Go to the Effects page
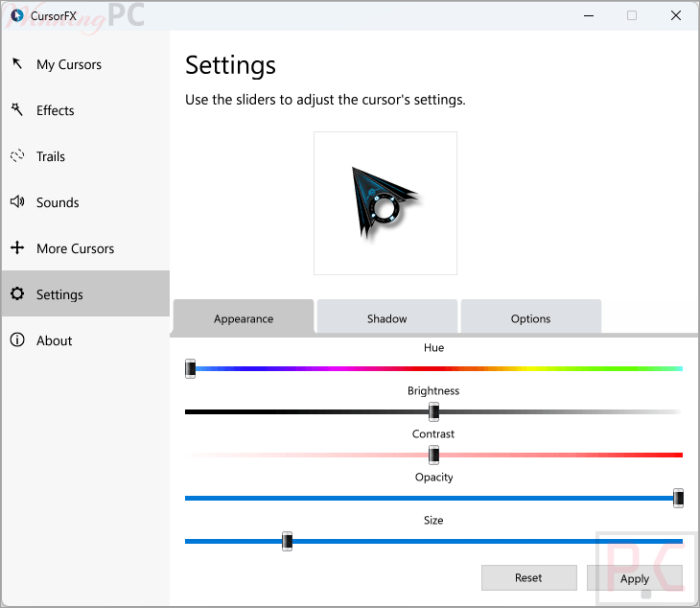This screenshot has width=700, height=608. point(85,110)
